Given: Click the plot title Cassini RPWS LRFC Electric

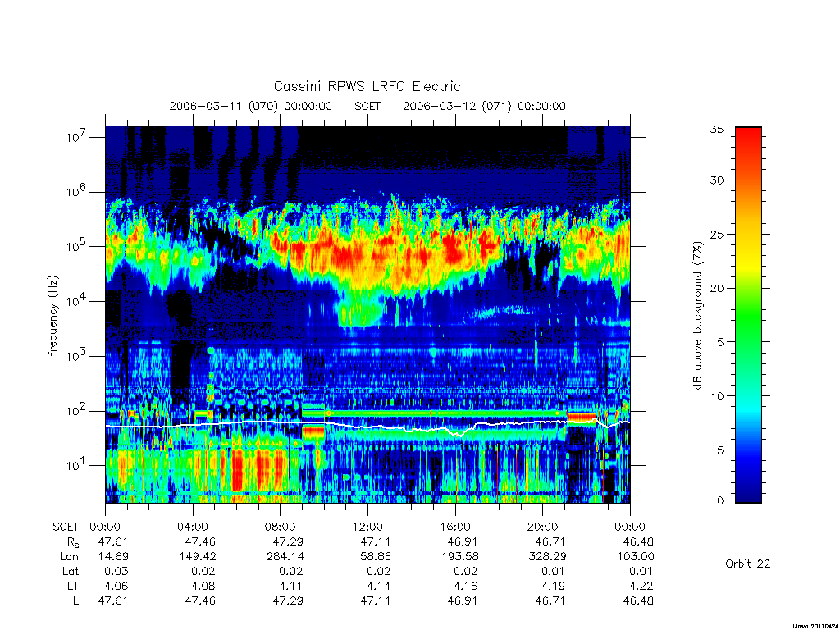Looking at the screenshot, I should point(367,86).
